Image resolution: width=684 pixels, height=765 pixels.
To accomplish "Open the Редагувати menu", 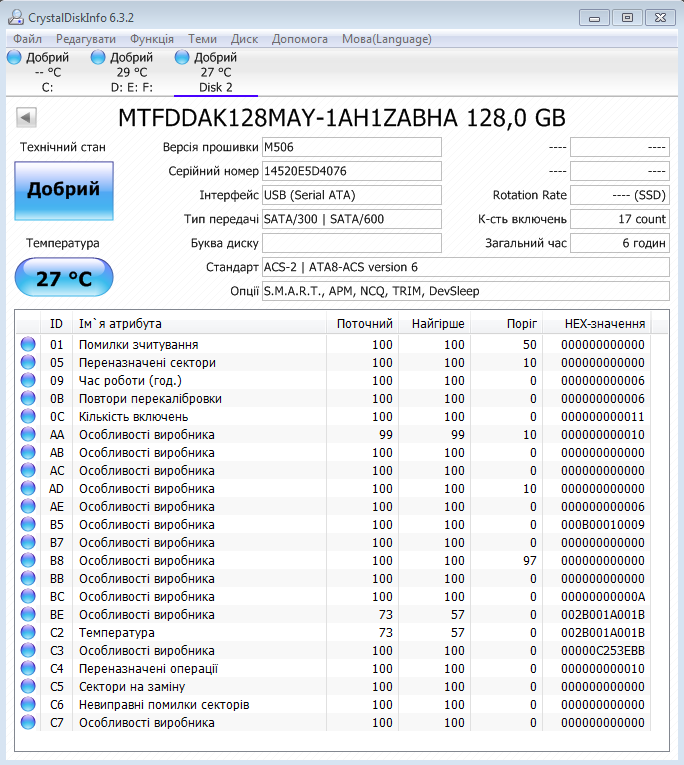I will [86, 39].
